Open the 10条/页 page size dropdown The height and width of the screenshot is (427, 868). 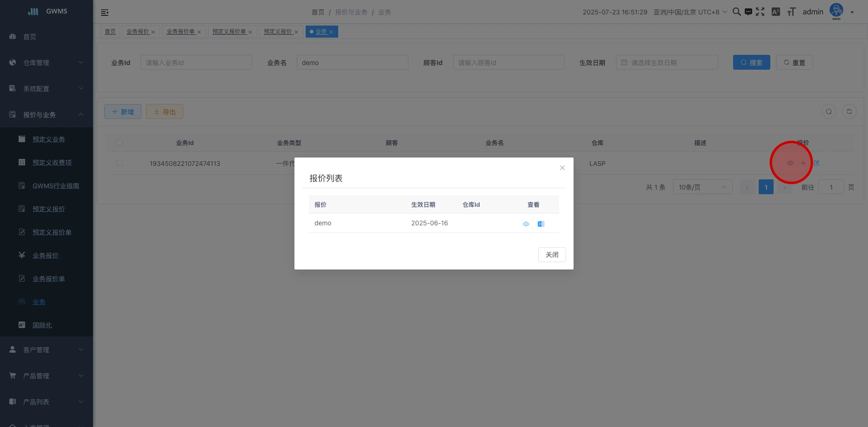point(702,187)
